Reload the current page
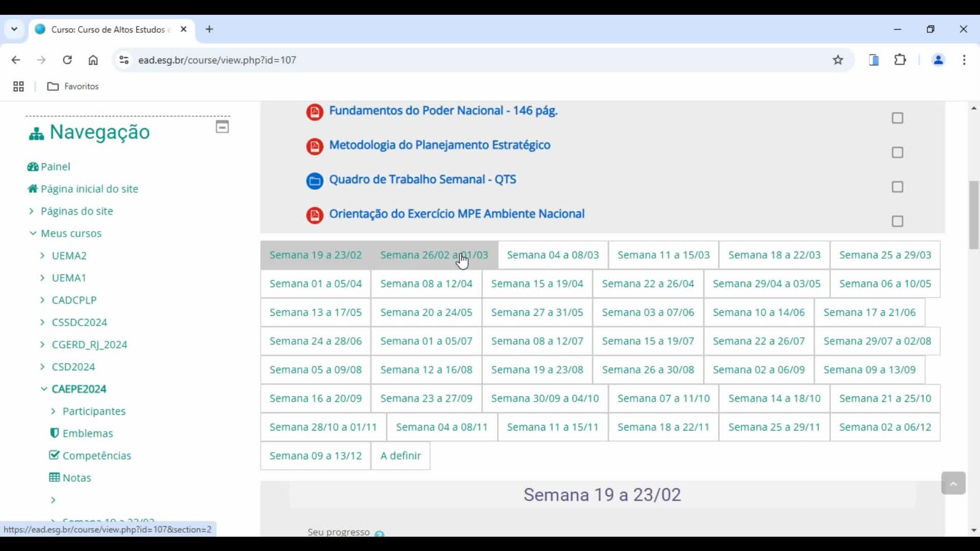The image size is (980, 551). (67, 60)
